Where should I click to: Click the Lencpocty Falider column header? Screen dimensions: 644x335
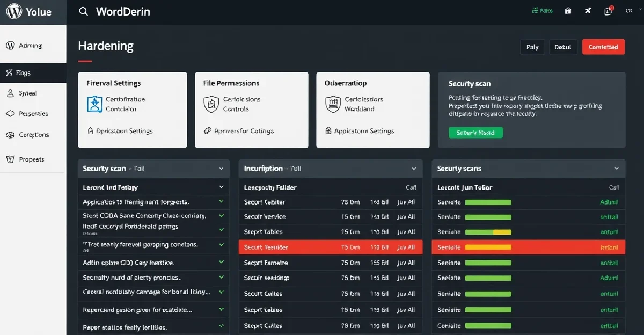[270, 187]
